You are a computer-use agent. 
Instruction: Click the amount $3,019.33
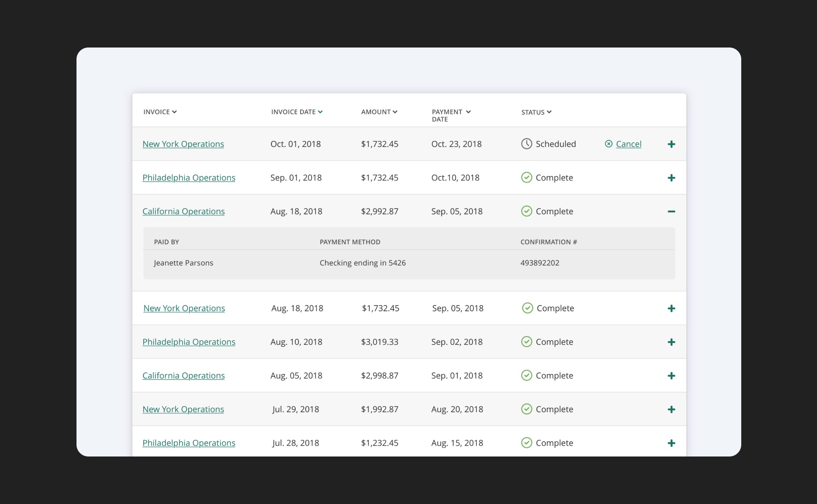[380, 342]
